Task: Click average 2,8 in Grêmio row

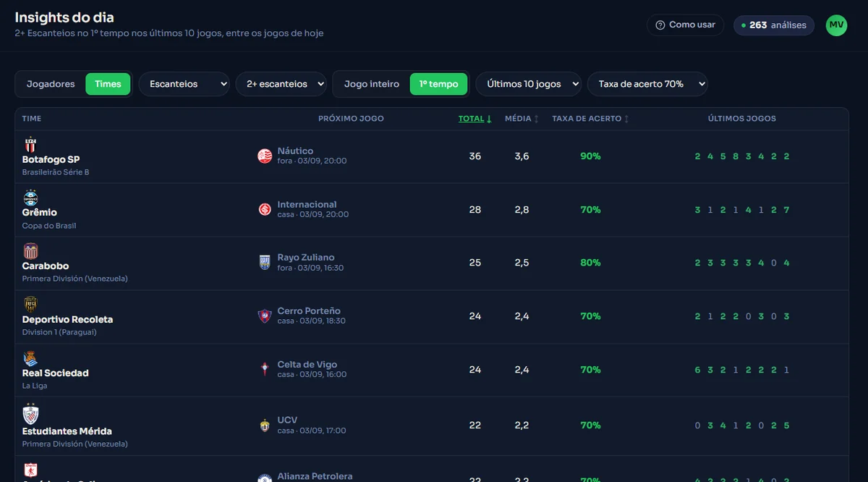Action: [x=522, y=210]
